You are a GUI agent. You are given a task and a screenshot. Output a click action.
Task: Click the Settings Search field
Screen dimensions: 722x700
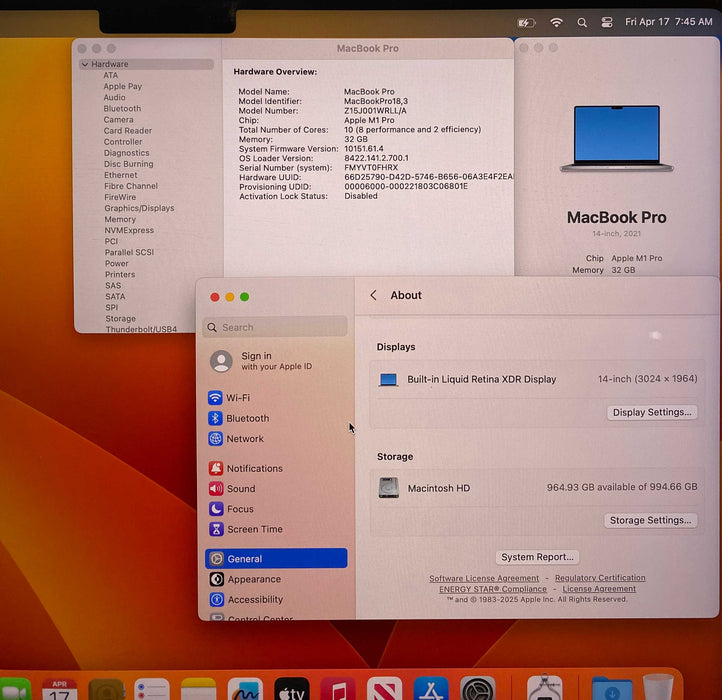[275, 327]
